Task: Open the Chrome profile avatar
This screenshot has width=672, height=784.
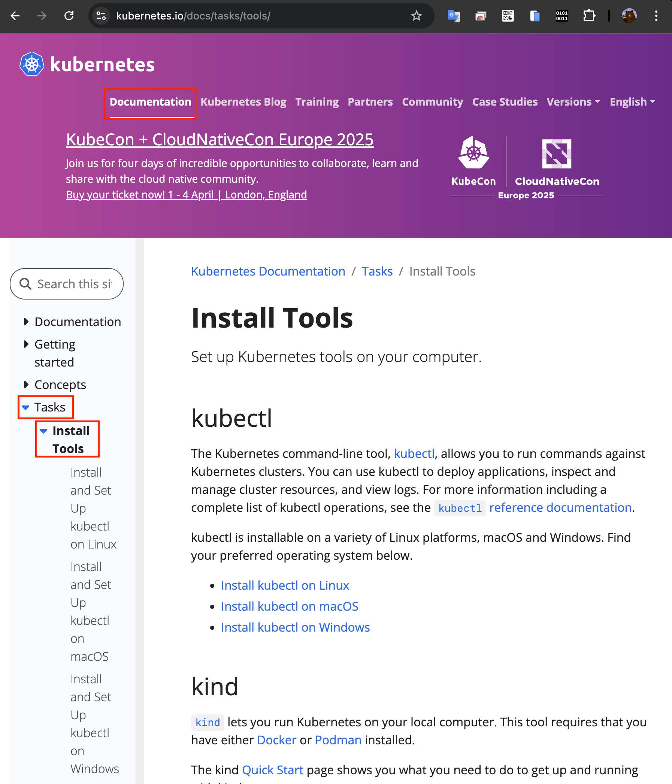Action: [x=629, y=16]
